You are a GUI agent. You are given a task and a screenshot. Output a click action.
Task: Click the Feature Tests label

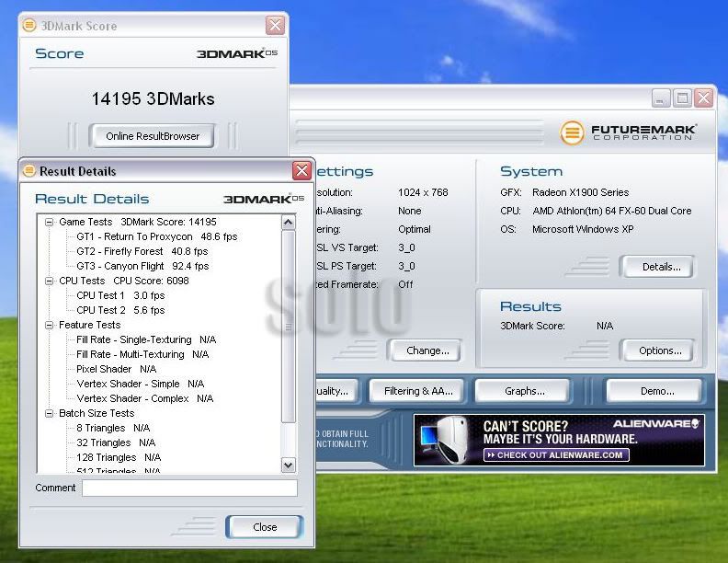pos(89,325)
